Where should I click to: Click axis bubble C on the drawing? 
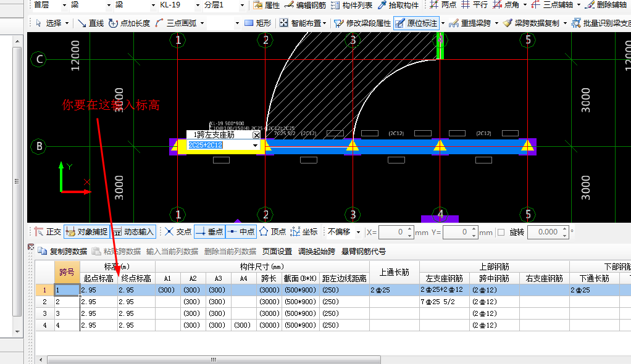(x=39, y=59)
